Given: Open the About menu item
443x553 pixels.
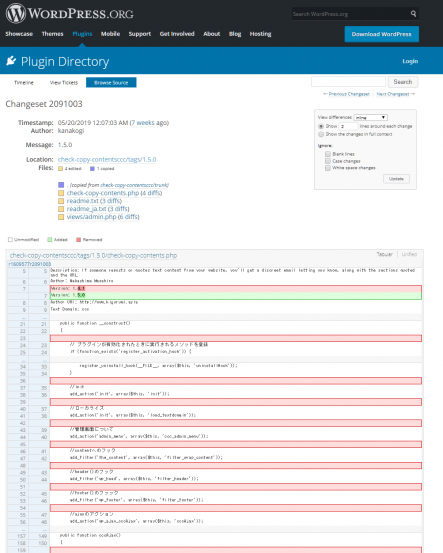Looking at the screenshot, I should pos(212,34).
